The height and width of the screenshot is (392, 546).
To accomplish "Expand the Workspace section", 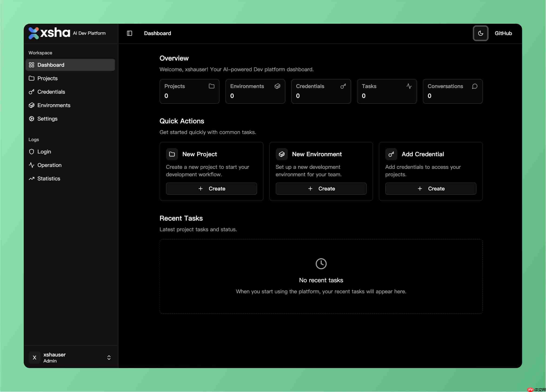I will tap(40, 53).
